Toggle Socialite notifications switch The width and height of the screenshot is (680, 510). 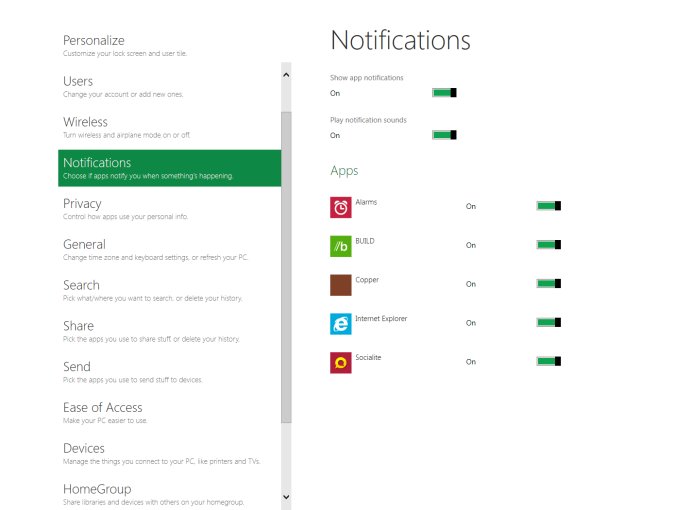549,361
